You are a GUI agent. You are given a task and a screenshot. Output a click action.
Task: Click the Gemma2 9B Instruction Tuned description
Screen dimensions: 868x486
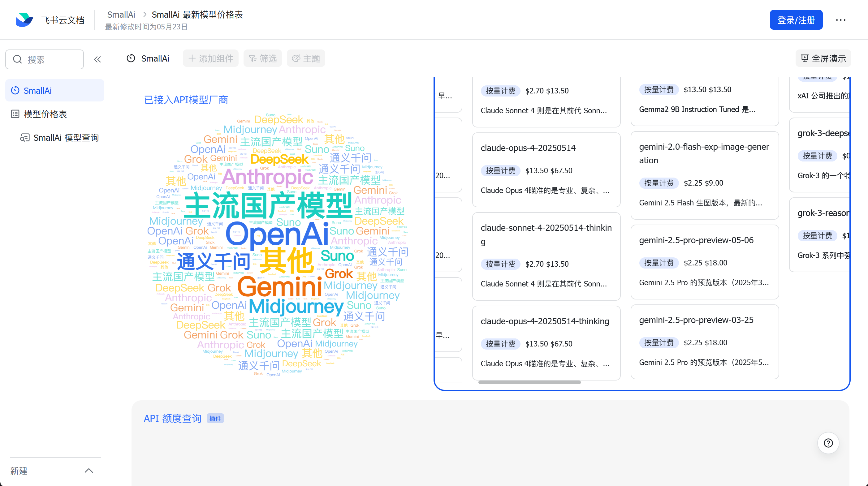point(697,110)
